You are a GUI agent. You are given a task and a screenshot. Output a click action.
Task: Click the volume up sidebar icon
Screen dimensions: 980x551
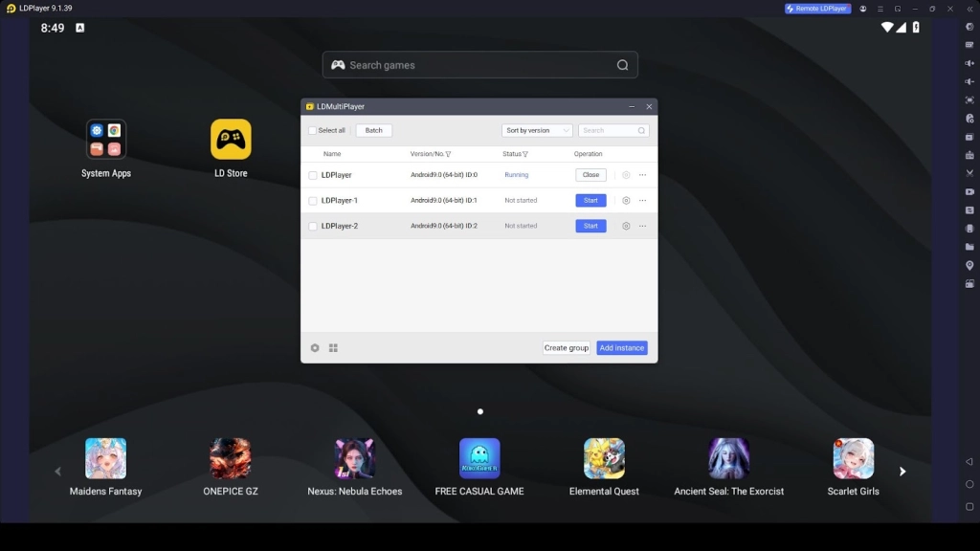tap(969, 63)
